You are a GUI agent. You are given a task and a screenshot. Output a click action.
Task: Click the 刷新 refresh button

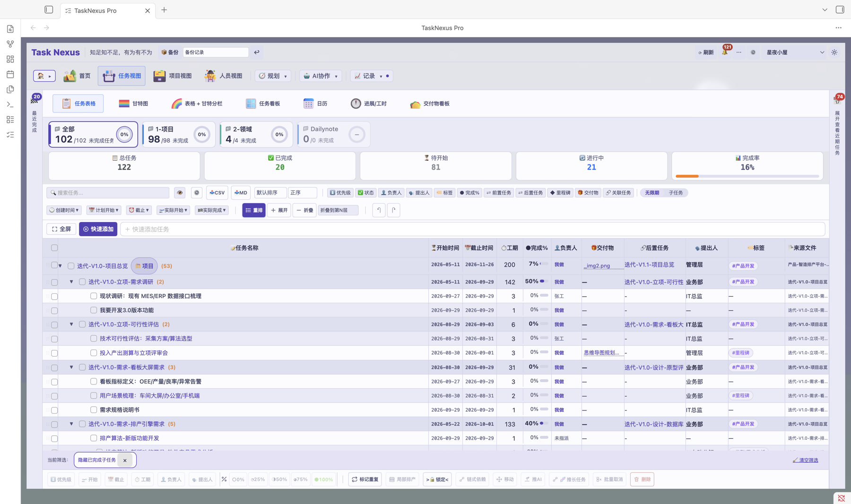pos(706,52)
